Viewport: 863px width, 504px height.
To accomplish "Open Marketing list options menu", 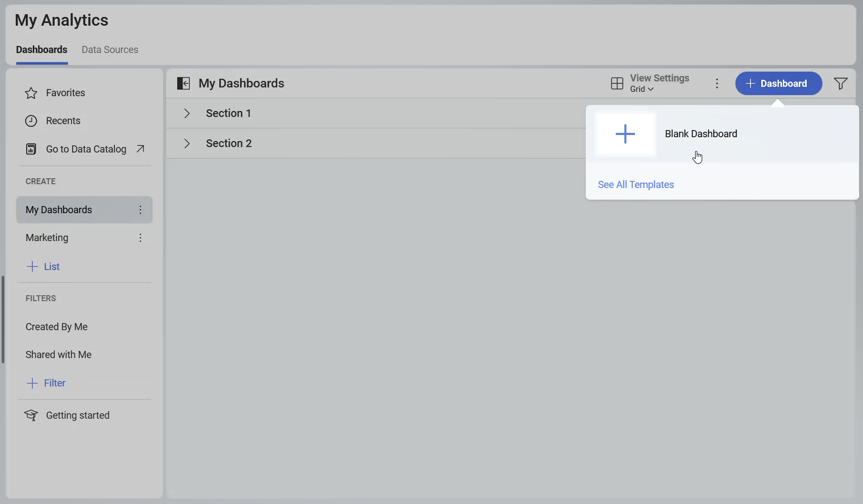I will point(141,238).
